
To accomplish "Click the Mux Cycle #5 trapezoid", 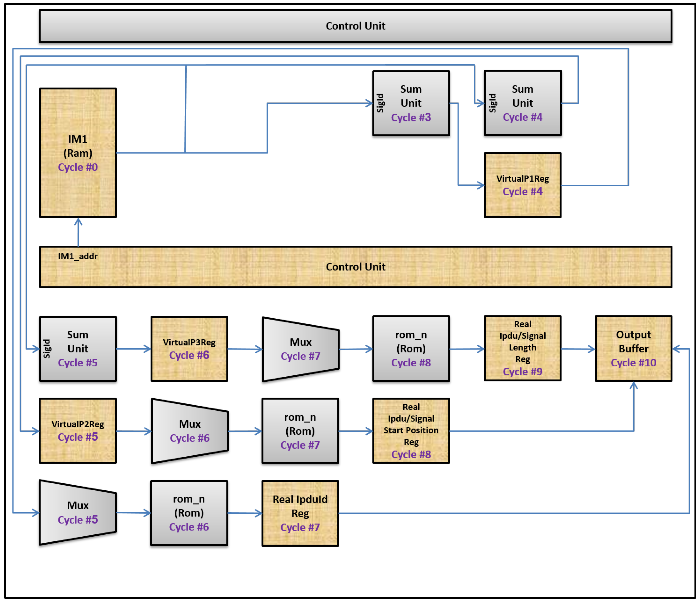I will click(78, 513).
